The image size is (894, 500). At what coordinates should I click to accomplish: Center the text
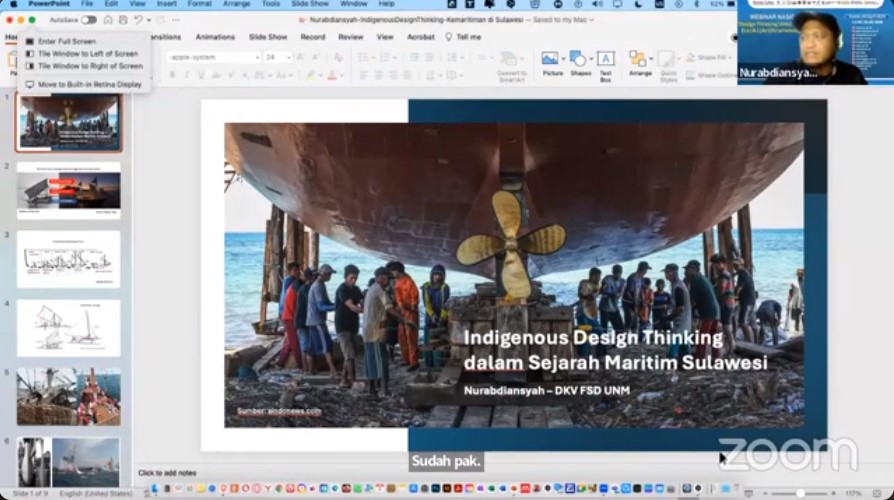coord(378,75)
